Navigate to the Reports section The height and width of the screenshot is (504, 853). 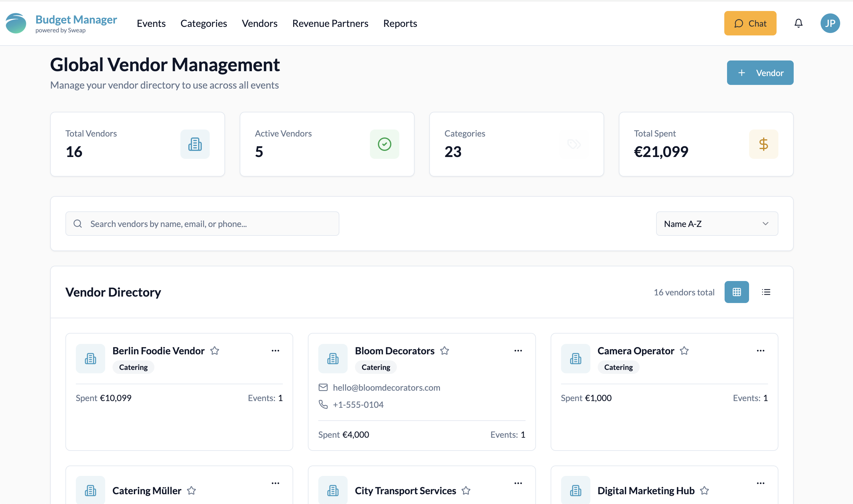tap(400, 23)
